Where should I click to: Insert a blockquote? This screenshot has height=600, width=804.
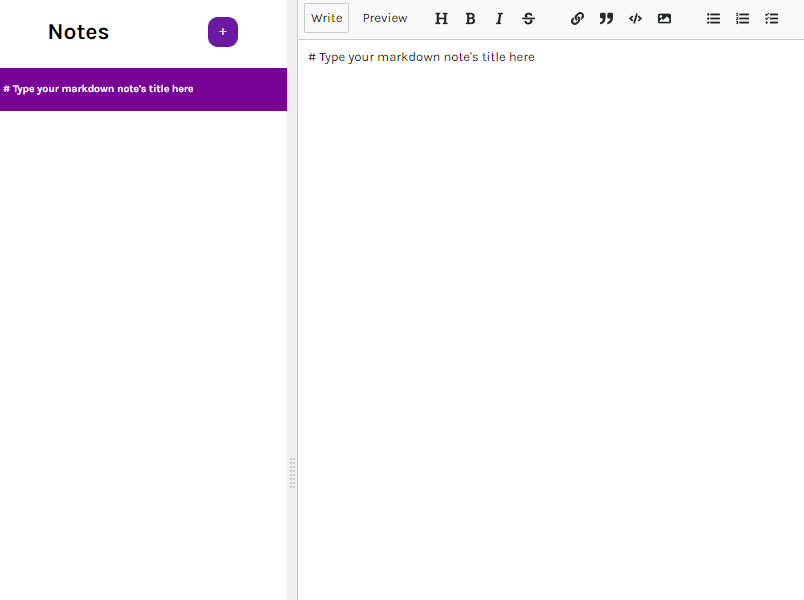[606, 18]
